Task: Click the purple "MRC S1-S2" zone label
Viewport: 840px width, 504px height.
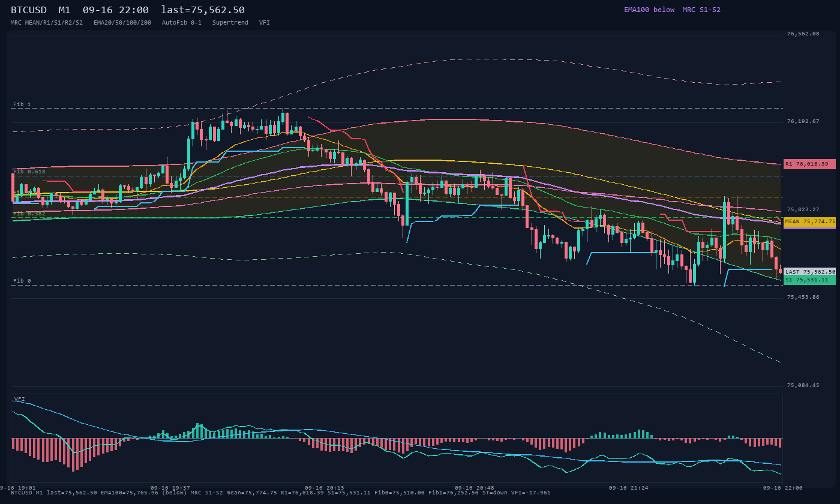Action: tap(701, 10)
